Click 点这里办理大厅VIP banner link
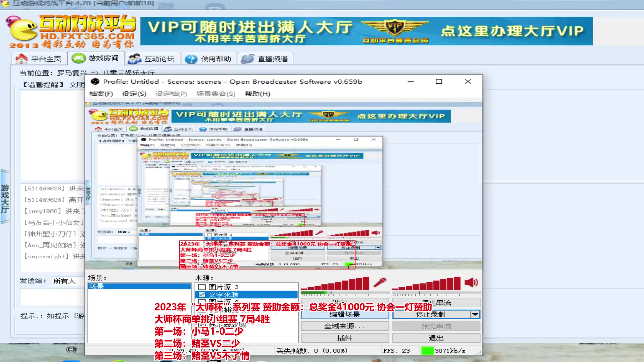This screenshot has height=362, width=644. point(512,31)
